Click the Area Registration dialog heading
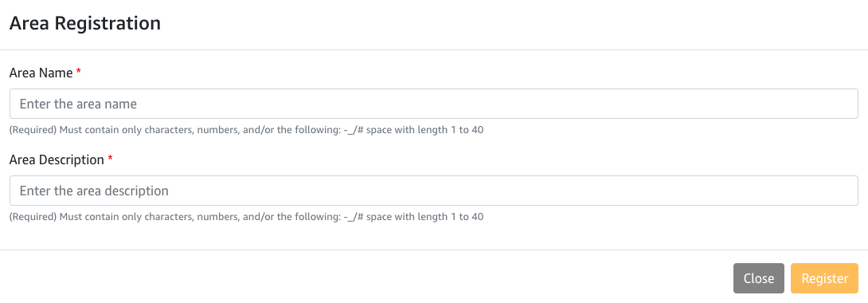Image resolution: width=868 pixels, height=303 pixels. 85,24
